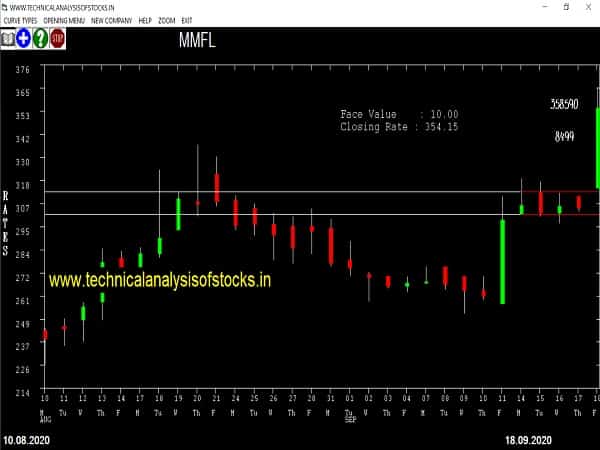Image resolution: width=600 pixels, height=450 pixels.
Task: Open the Zoom menu
Action: coord(168,20)
